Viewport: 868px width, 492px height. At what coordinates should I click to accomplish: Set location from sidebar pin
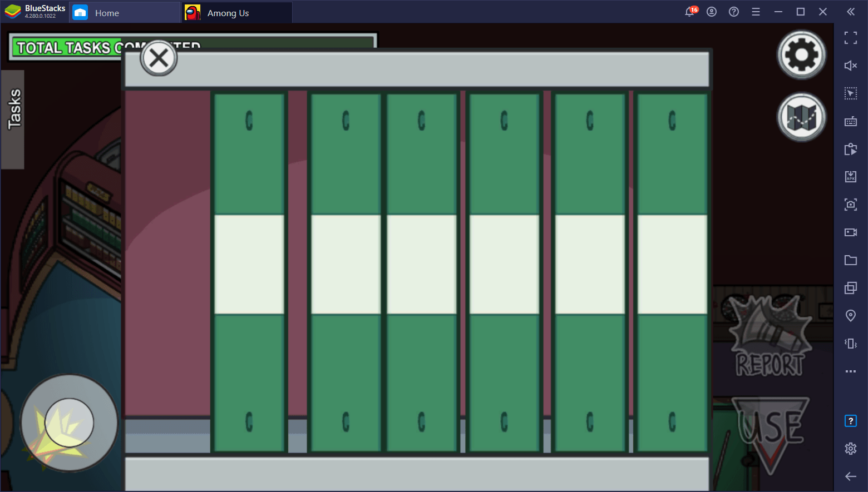[x=851, y=316]
